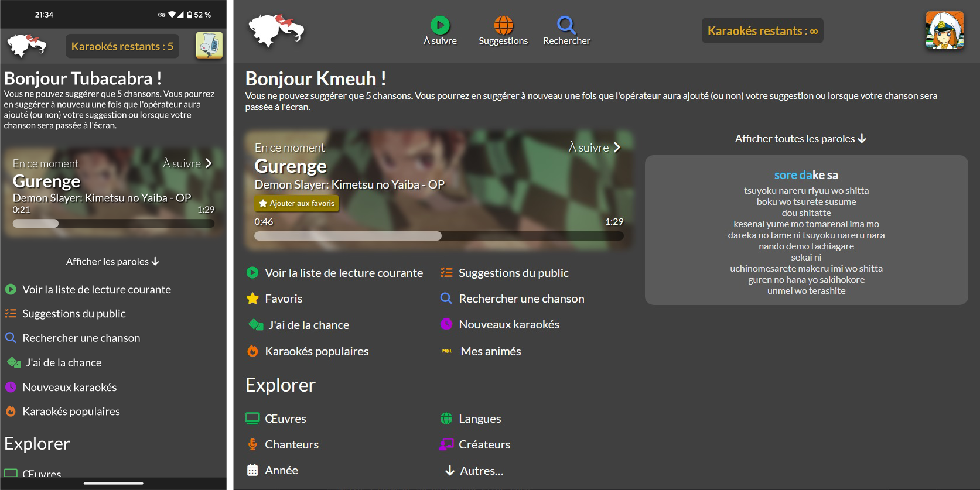Click the microphone icon beside Chanteurs
This screenshot has width=980, height=490.
pyautogui.click(x=252, y=444)
